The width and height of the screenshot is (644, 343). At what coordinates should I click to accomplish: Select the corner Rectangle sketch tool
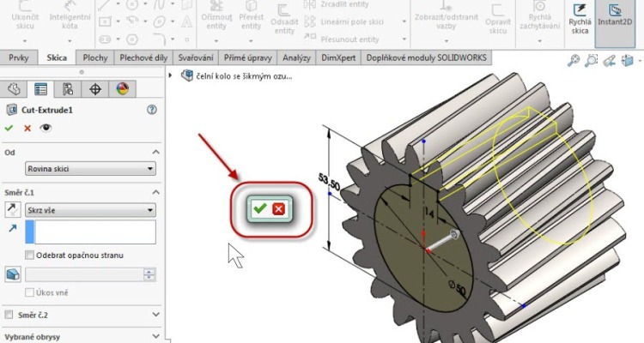click(105, 21)
